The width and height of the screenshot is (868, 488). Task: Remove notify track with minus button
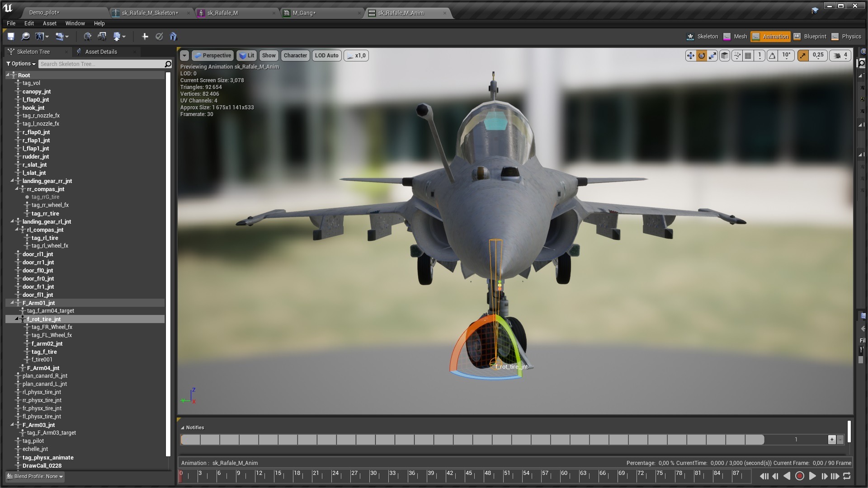point(840,440)
